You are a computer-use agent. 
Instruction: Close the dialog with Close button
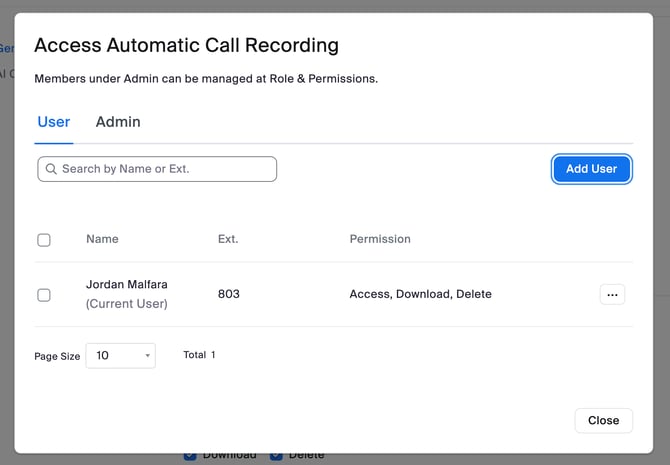pos(603,420)
